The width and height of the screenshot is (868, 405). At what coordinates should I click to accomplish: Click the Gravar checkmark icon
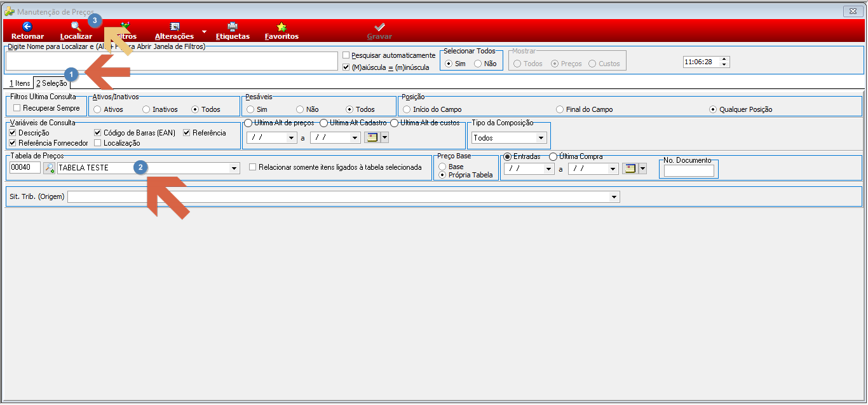click(x=379, y=27)
